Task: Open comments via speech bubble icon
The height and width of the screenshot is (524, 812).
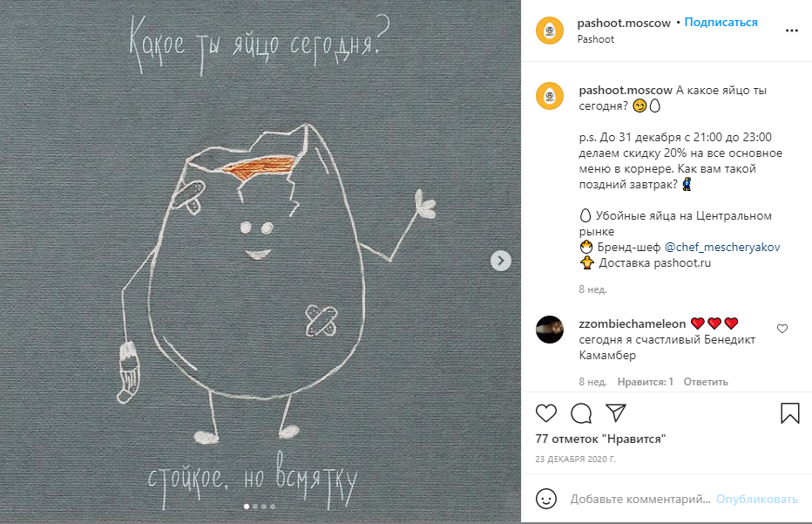Action: 581,413
